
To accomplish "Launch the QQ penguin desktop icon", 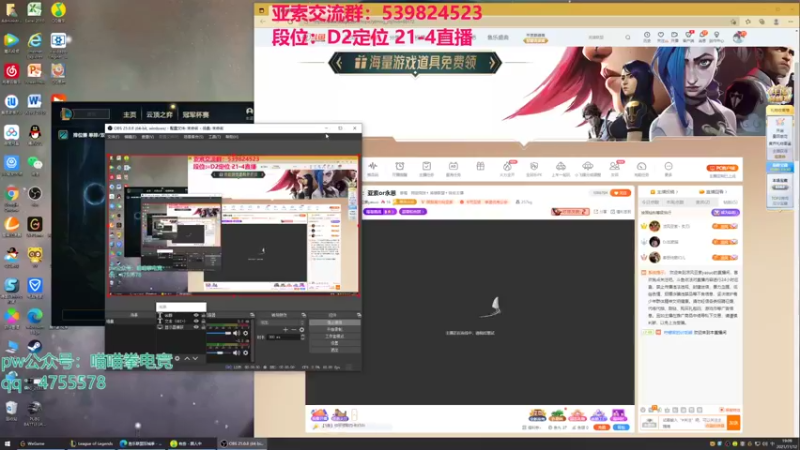I will click(35, 133).
